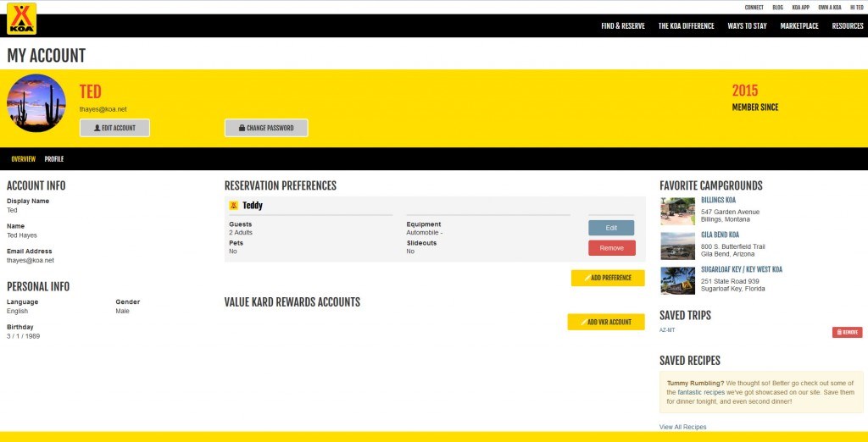Click the Automobile equipment value
Screen dimensions: 868x442
tap(424, 233)
